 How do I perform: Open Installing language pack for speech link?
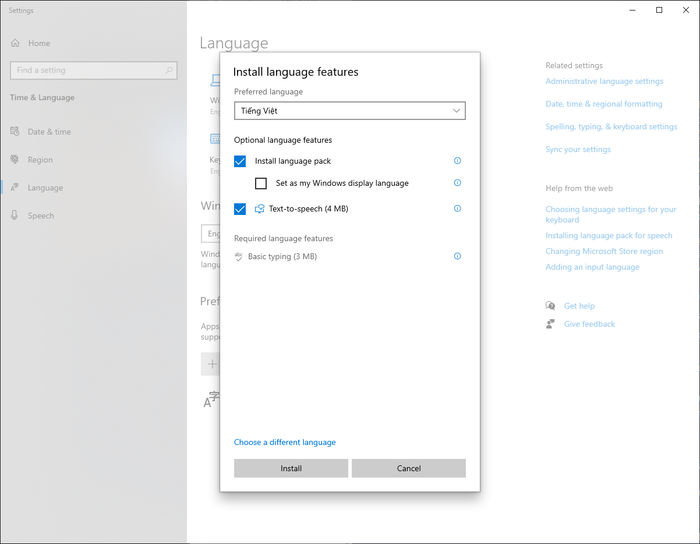pyautogui.click(x=608, y=236)
